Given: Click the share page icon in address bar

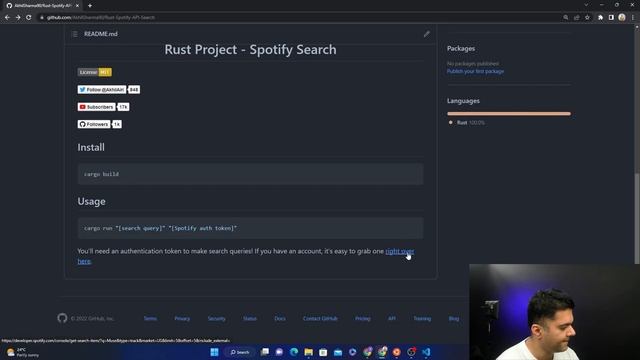Looking at the screenshot, I should click(576, 18).
